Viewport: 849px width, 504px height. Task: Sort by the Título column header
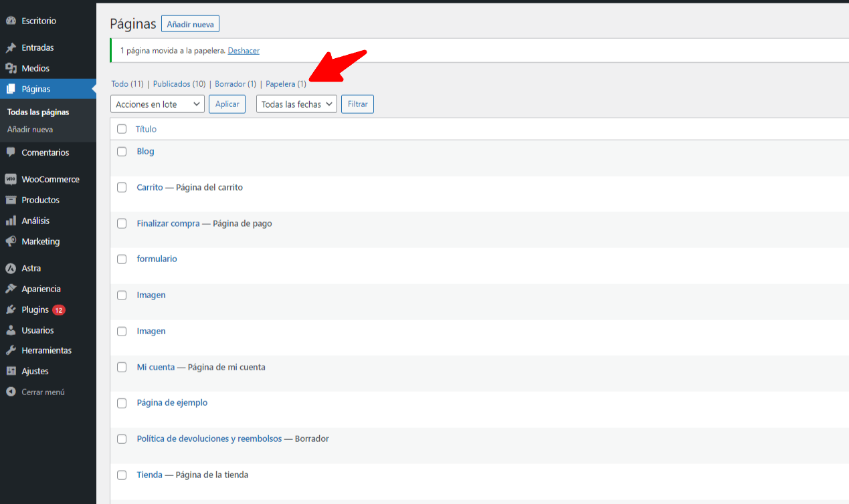coord(146,129)
